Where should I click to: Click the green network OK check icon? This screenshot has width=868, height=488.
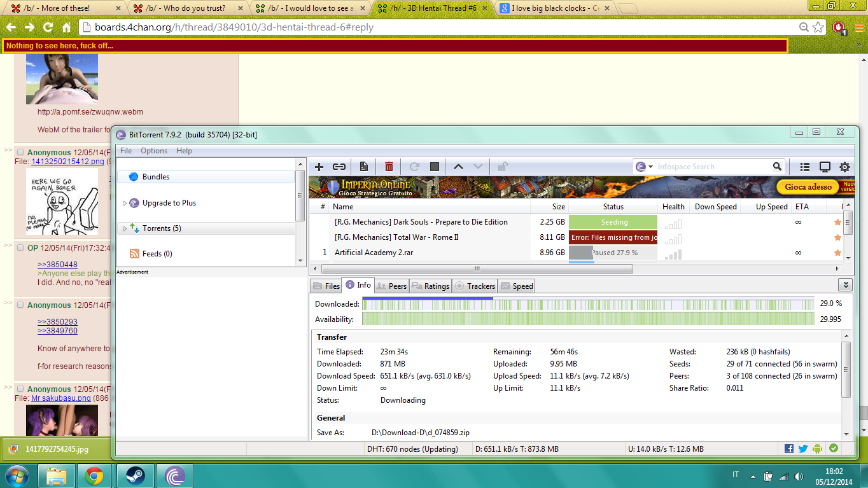pyautogui.click(x=834, y=449)
